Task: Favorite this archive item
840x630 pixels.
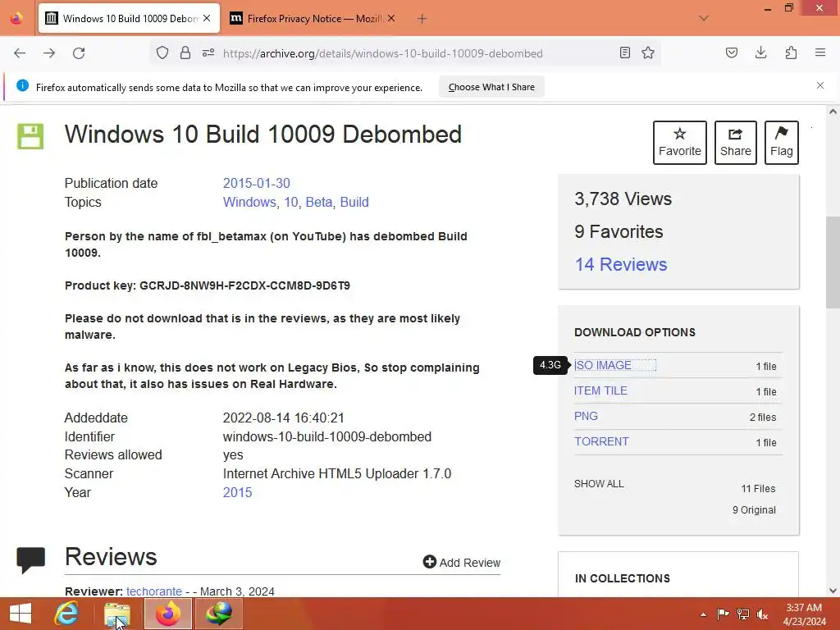Action: 680,143
